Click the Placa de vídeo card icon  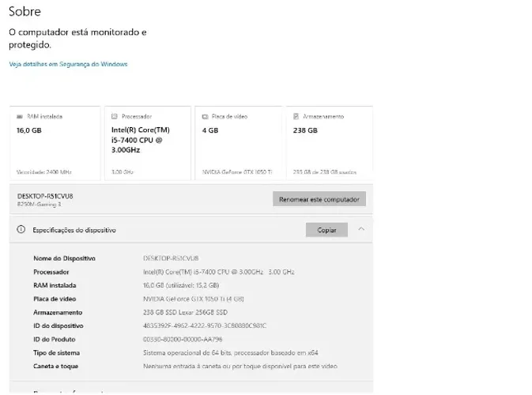coord(205,117)
